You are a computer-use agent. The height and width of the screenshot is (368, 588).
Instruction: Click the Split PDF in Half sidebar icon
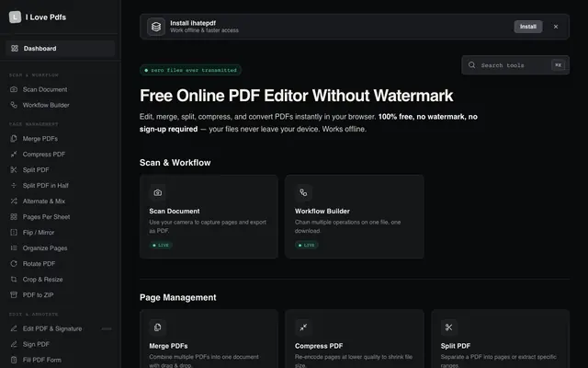[14, 186]
